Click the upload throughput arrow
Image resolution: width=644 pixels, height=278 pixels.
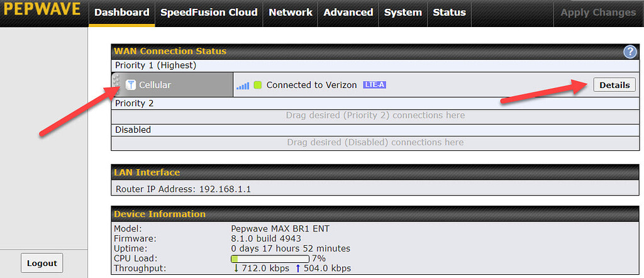point(298,269)
